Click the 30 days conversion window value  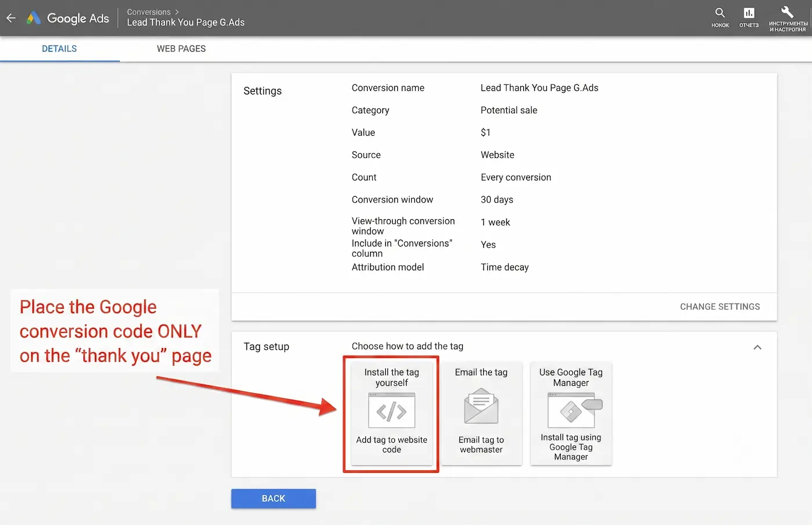[x=496, y=200]
